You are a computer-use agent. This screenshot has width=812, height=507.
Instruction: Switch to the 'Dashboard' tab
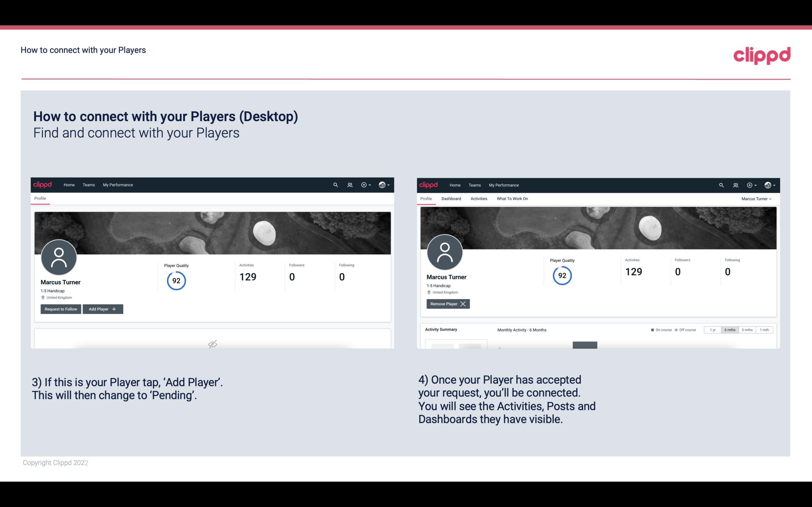click(451, 199)
